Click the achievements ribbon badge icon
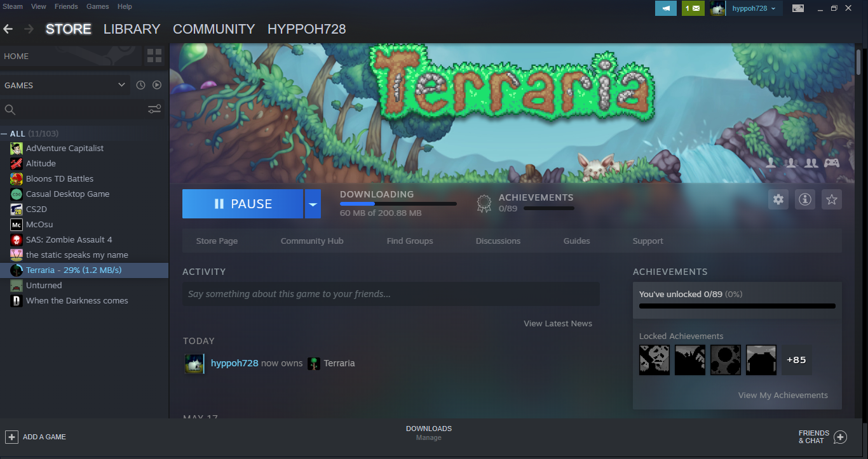Viewport: 868px width, 459px height. click(485, 203)
